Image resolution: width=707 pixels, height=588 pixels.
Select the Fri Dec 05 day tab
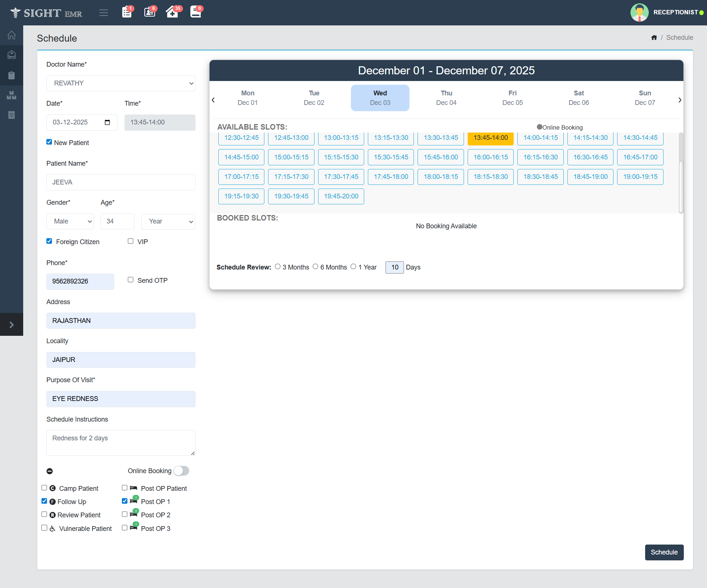pyautogui.click(x=512, y=98)
